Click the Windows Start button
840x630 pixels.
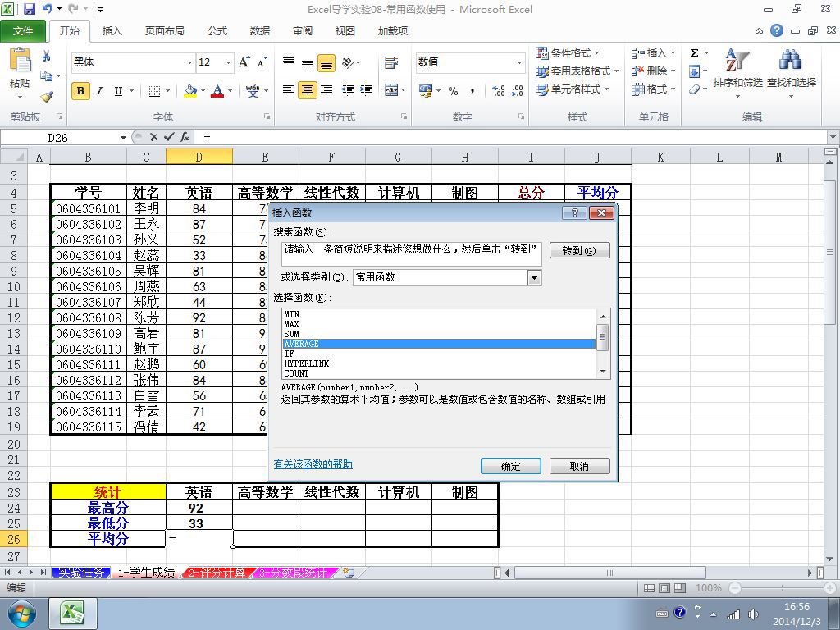pyautogui.click(x=21, y=614)
